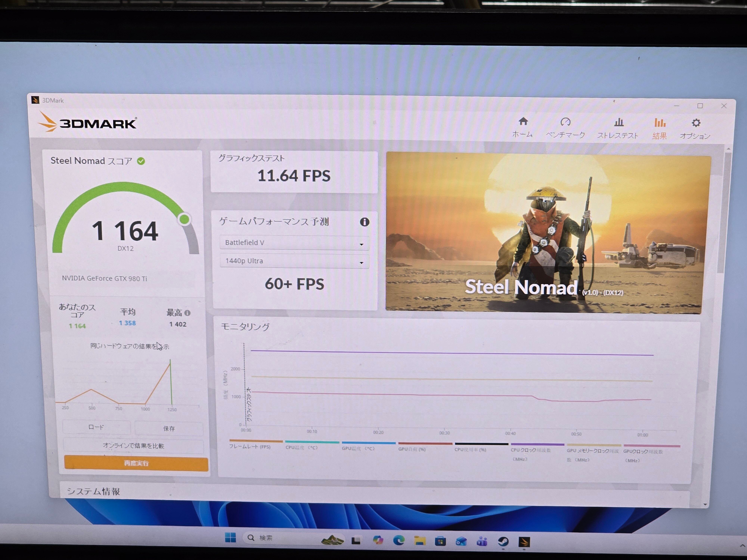The height and width of the screenshot is (560, 747).
Task: Click info icon beside 最高 score
Action: pos(187,313)
